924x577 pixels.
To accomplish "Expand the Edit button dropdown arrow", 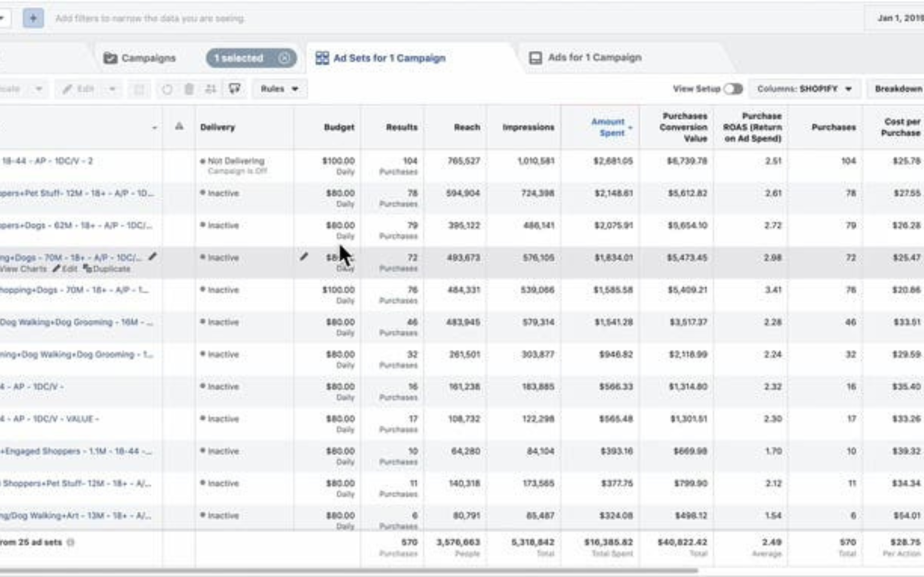I will pos(112,89).
